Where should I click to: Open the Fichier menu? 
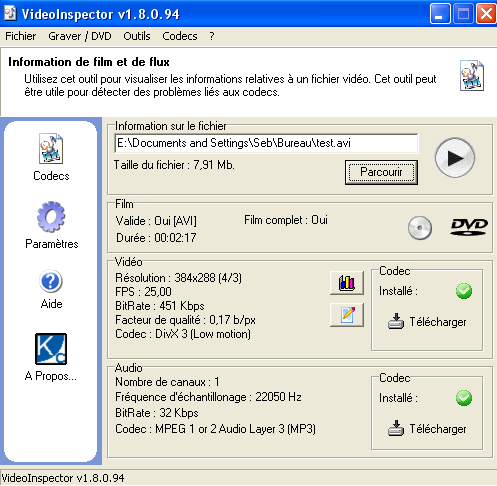(x=21, y=36)
